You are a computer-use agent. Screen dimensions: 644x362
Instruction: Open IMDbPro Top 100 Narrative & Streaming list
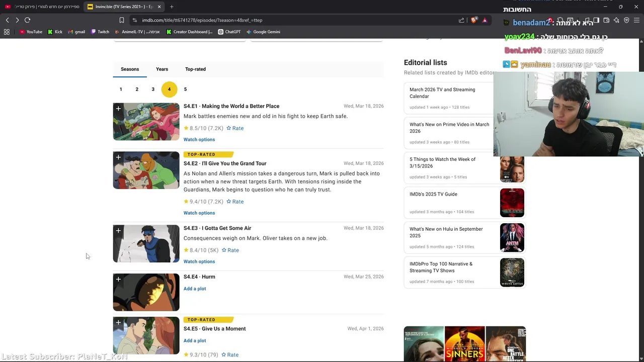tap(441, 267)
